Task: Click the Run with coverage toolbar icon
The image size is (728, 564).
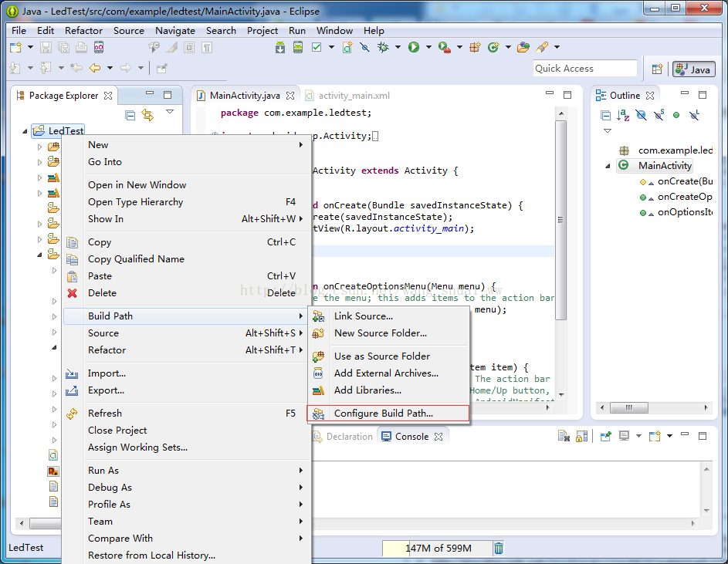Action: pos(445,47)
